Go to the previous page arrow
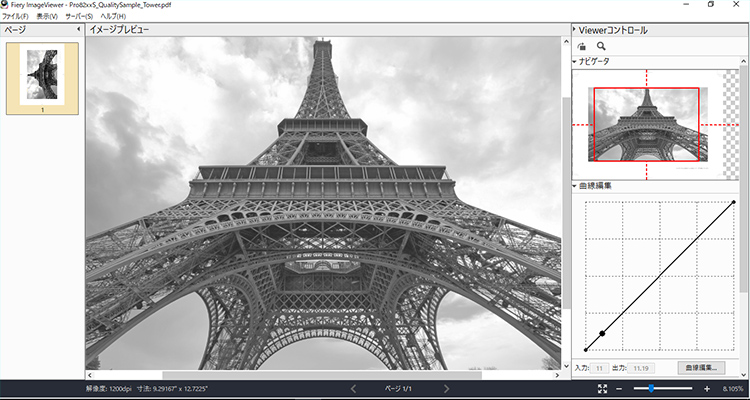This screenshot has height=400, width=750. [352, 388]
